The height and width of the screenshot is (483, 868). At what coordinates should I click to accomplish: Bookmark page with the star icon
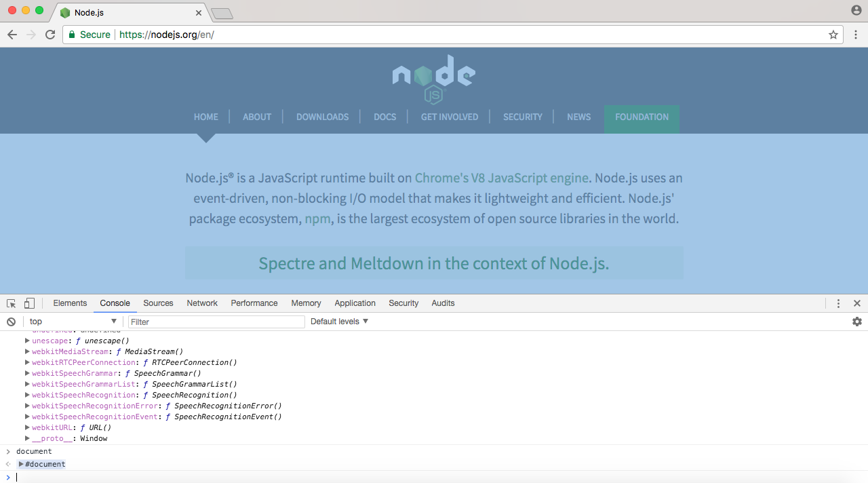[833, 35]
